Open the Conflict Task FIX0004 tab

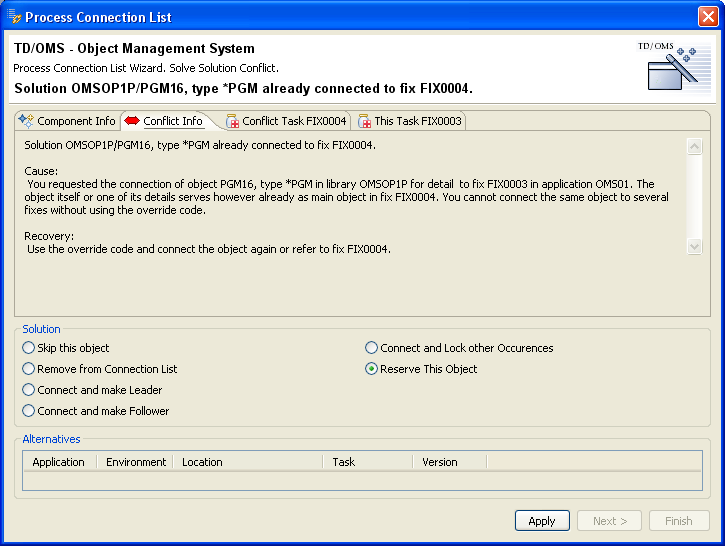point(294,121)
